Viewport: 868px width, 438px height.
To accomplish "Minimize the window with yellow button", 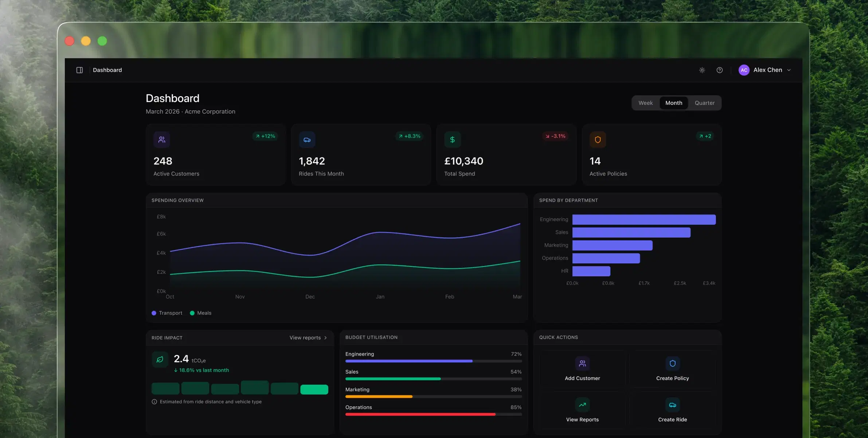I will pos(86,41).
